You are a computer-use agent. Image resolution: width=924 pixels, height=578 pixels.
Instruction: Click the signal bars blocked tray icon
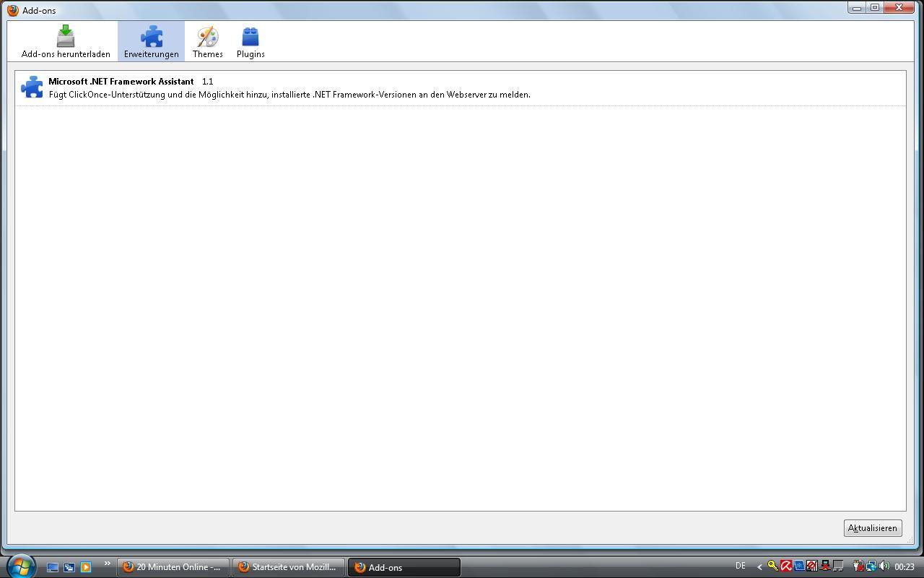click(x=812, y=566)
